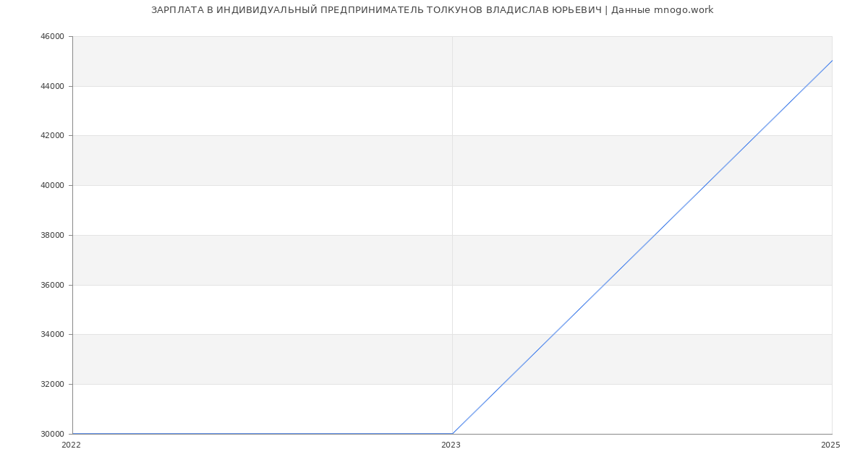Click the 38000 y-axis label
The image size is (868, 470).
coord(52,236)
